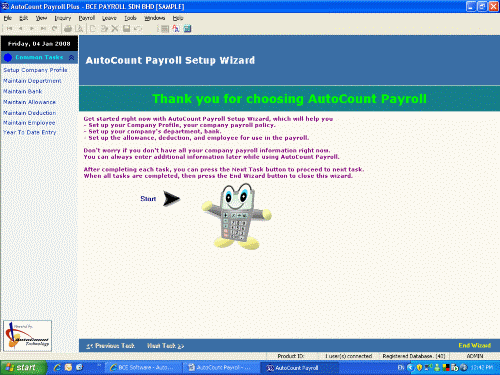Click the new document toolbar icon
This screenshot has height=375, width=500.
[93, 29]
